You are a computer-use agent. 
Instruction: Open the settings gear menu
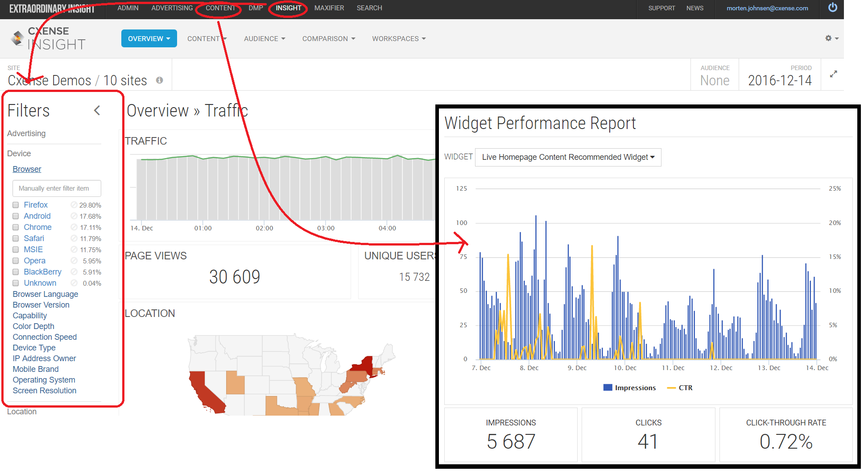pos(832,38)
